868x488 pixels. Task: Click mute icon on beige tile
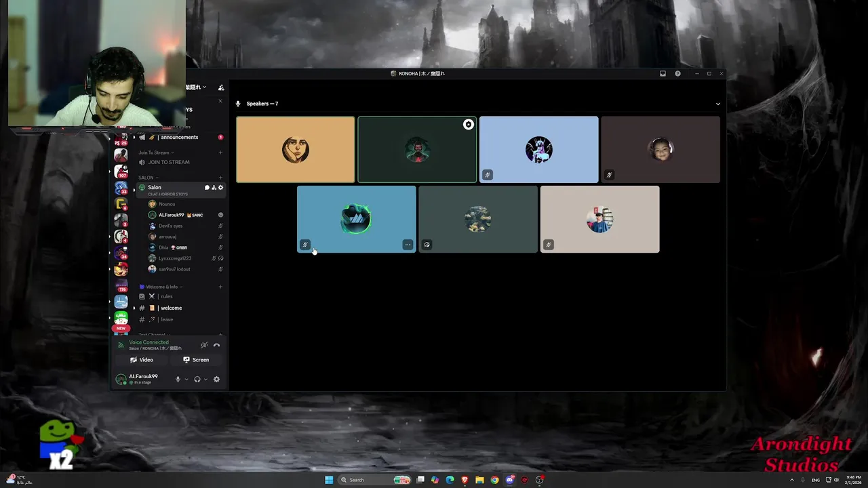(548, 245)
